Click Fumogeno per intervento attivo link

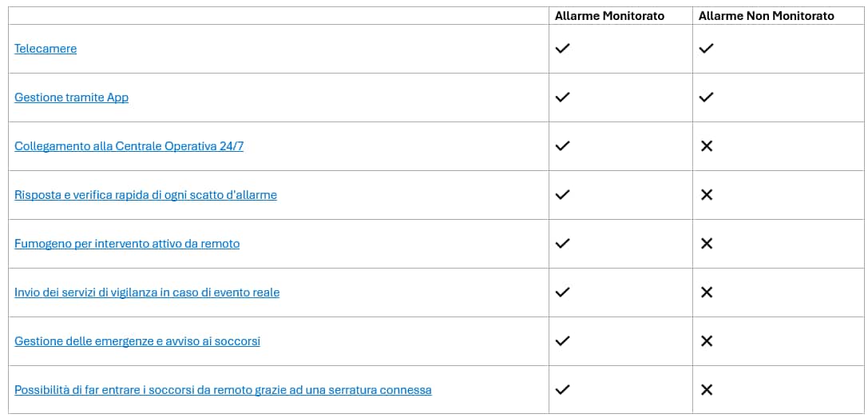tap(127, 244)
